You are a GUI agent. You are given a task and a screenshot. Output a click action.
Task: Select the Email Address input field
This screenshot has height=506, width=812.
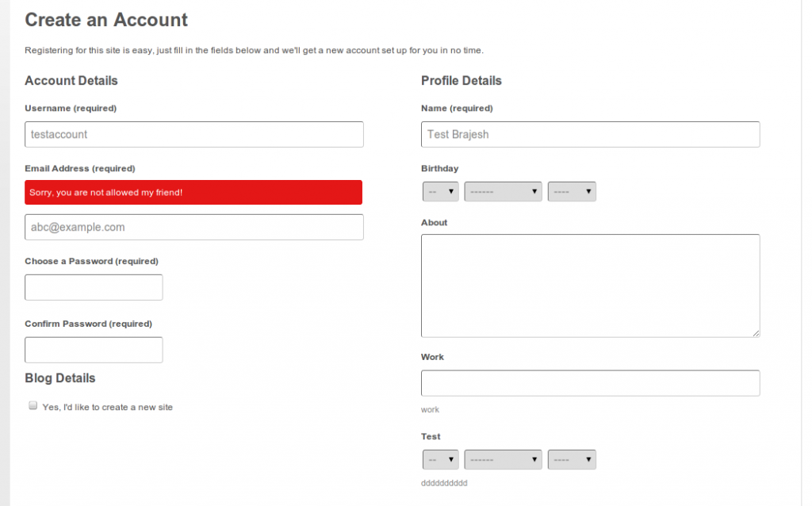(x=193, y=227)
